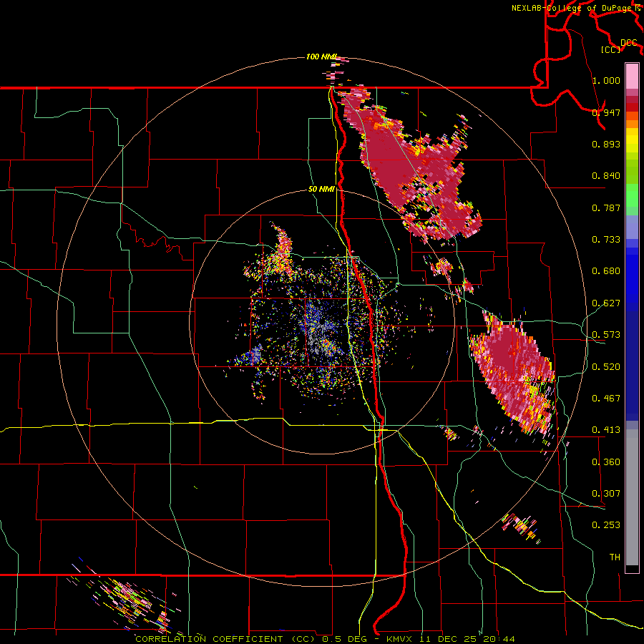
Task: Click the 0.520 scale value
Action: point(606,367)
